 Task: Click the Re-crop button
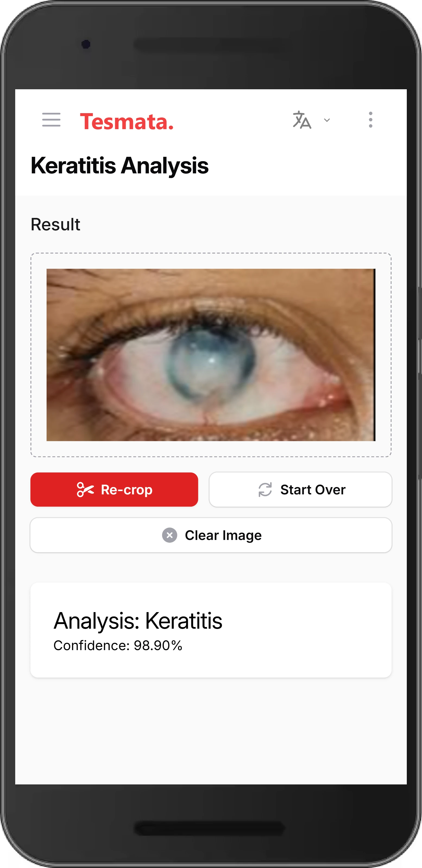point(114,489)
